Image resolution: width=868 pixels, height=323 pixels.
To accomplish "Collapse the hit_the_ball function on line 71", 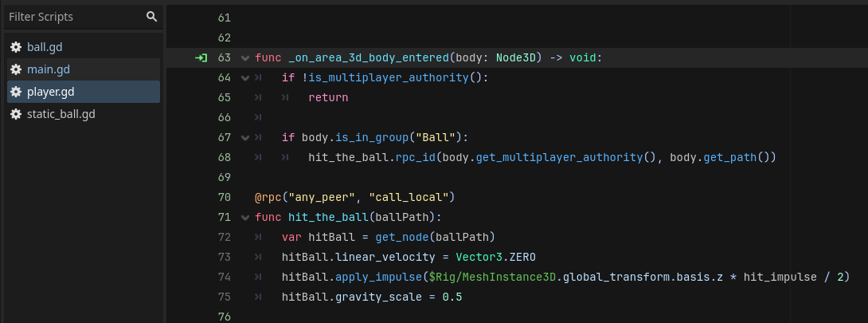I will (x=245, y=217).
